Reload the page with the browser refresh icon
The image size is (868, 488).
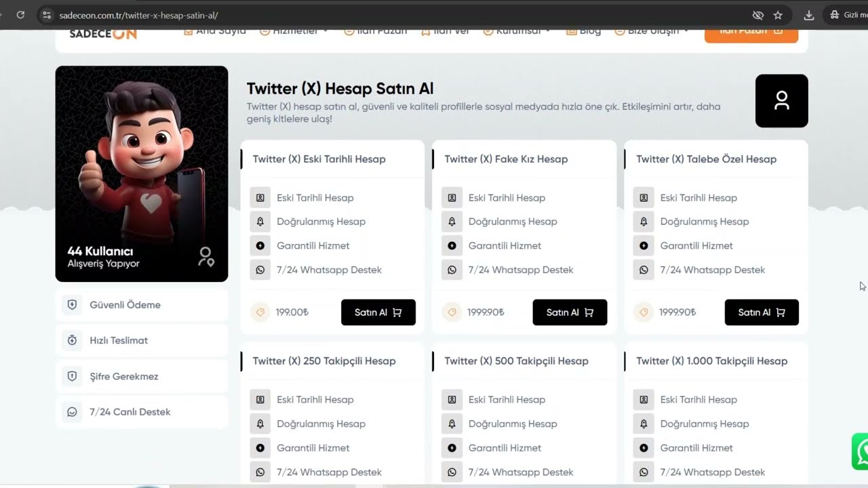tap(20, 15)
